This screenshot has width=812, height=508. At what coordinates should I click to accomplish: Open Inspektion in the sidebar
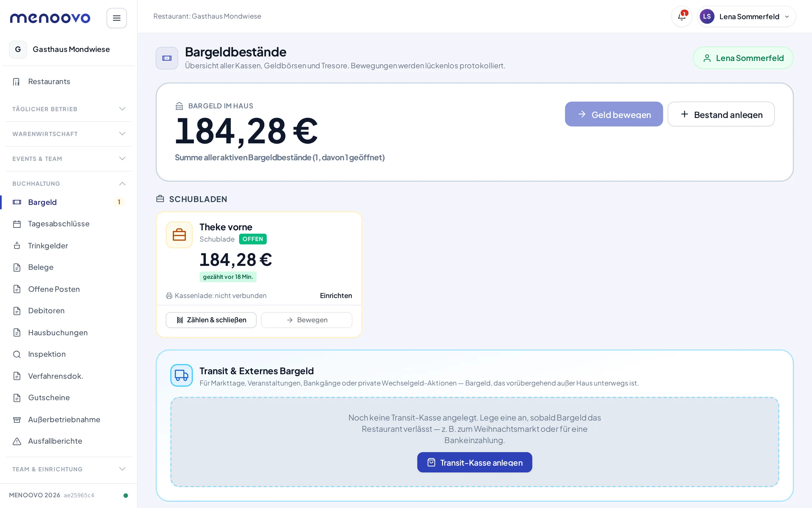coord(69,354)
